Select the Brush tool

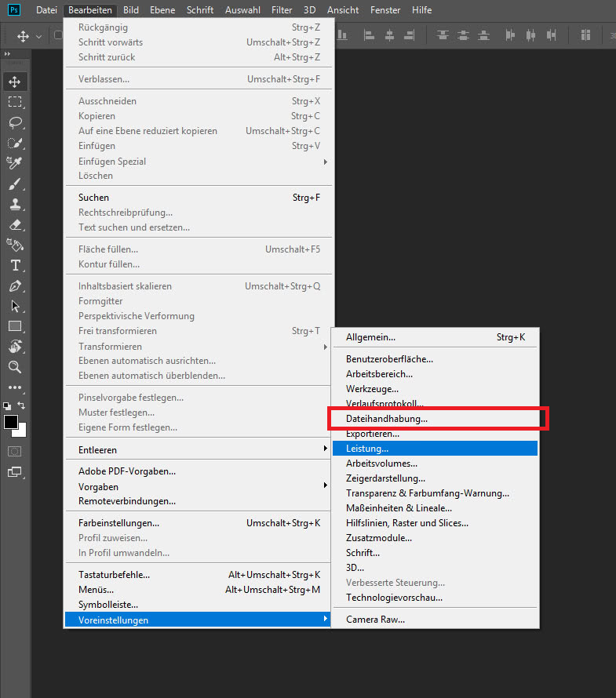pos(15,184)
